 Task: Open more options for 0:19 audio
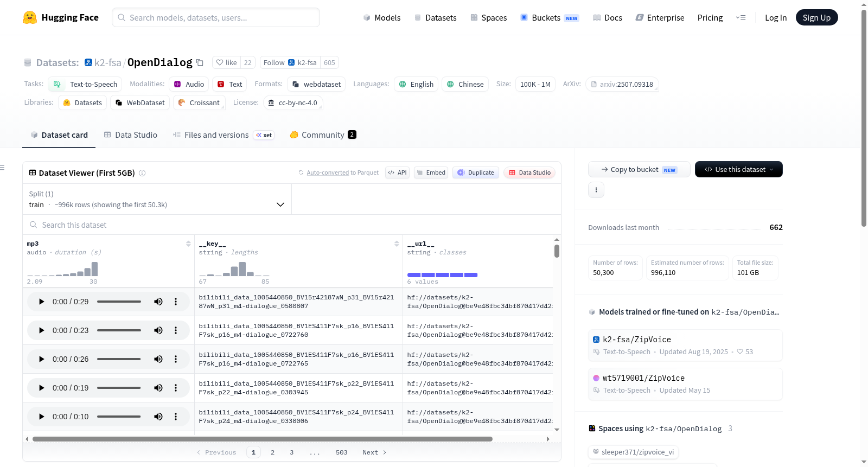coord(176,388)
